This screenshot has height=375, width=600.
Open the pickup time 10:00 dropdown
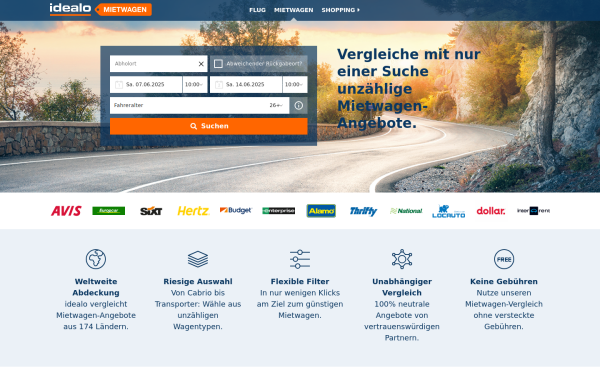click(x=195, y=85)
